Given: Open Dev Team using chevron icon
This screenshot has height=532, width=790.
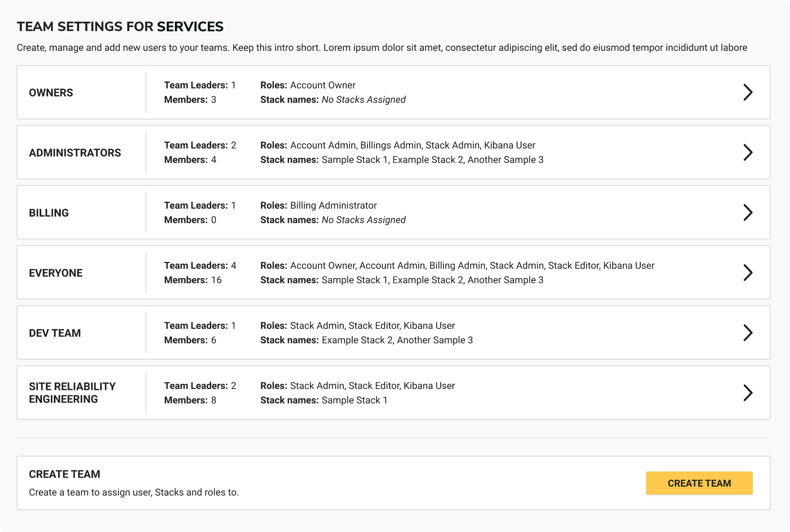Looking at the screenshot, I should coord(748,333).
